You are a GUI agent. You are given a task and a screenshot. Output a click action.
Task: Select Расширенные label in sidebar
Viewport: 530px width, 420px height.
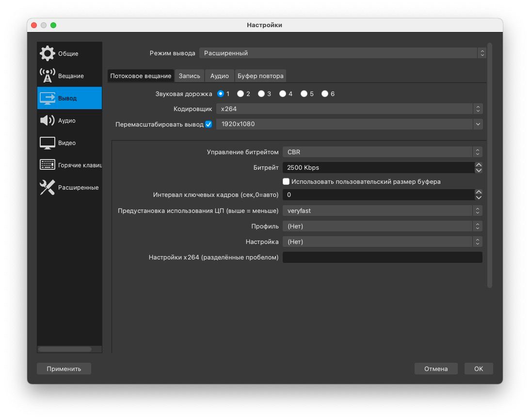[79, 187]
